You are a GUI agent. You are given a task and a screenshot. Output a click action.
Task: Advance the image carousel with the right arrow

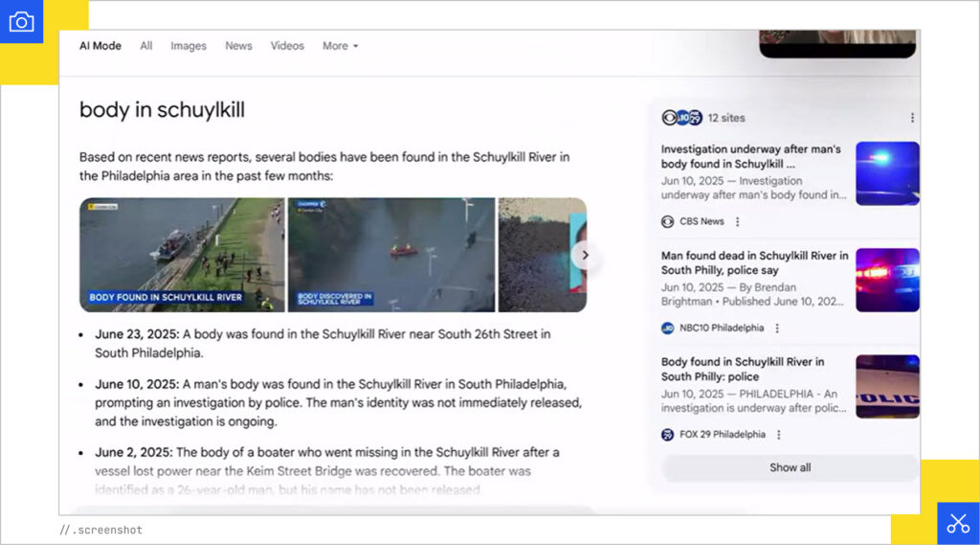pos(585,256)
